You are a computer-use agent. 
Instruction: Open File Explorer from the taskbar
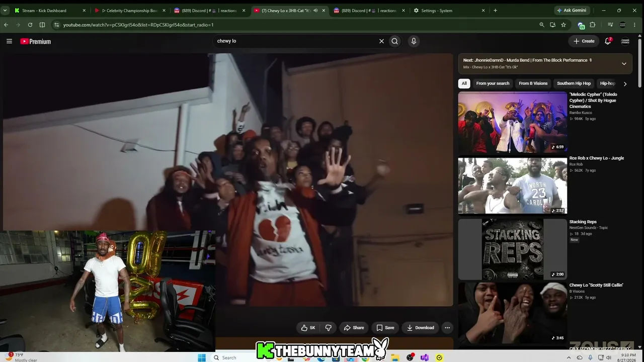tap(395, 357)
